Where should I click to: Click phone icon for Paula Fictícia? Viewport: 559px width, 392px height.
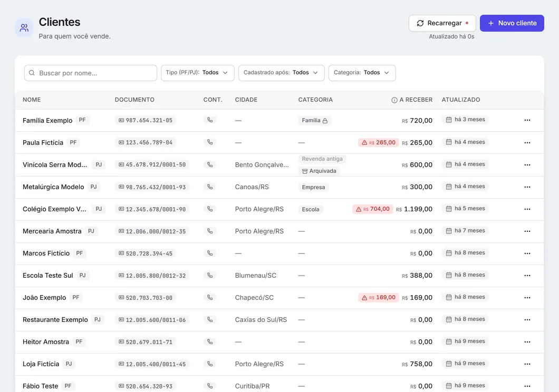[210, 142]
